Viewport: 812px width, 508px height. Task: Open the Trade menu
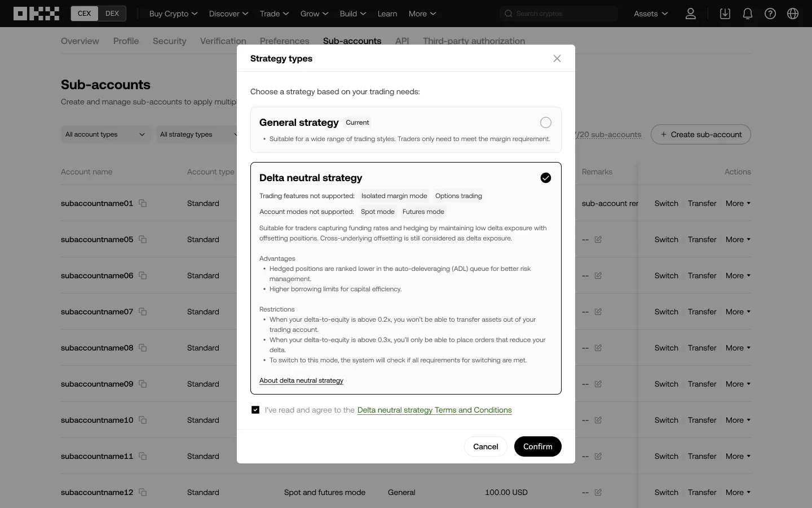tap(274, 14)
